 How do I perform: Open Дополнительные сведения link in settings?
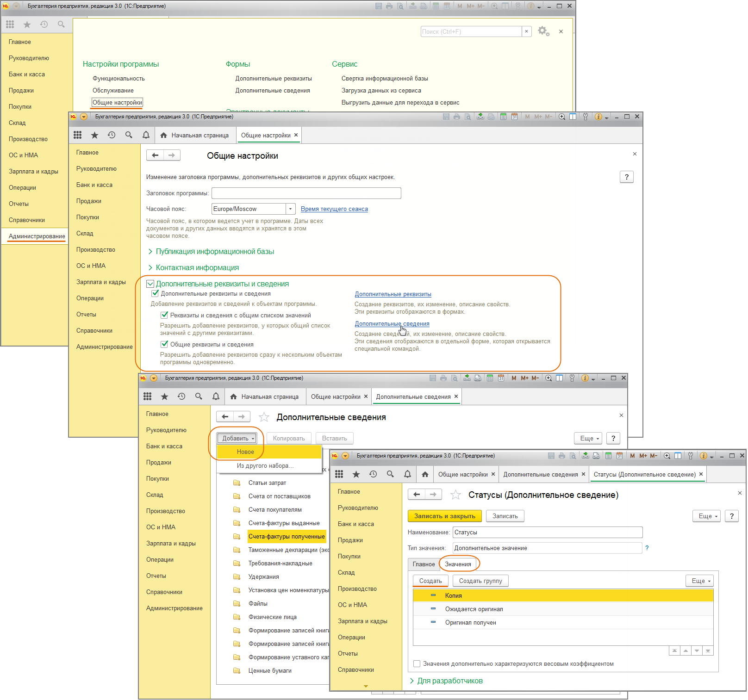pos(392,324)
